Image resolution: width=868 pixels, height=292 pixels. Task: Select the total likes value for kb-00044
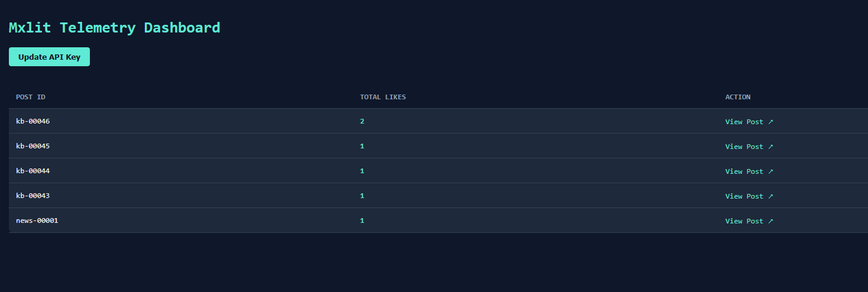pos(362,171)
